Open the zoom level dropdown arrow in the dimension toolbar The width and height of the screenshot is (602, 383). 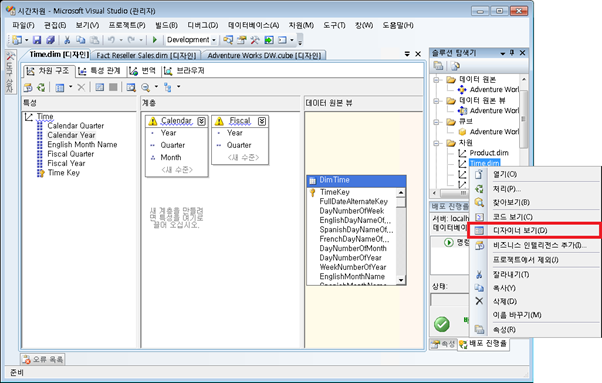pos(156,87)
